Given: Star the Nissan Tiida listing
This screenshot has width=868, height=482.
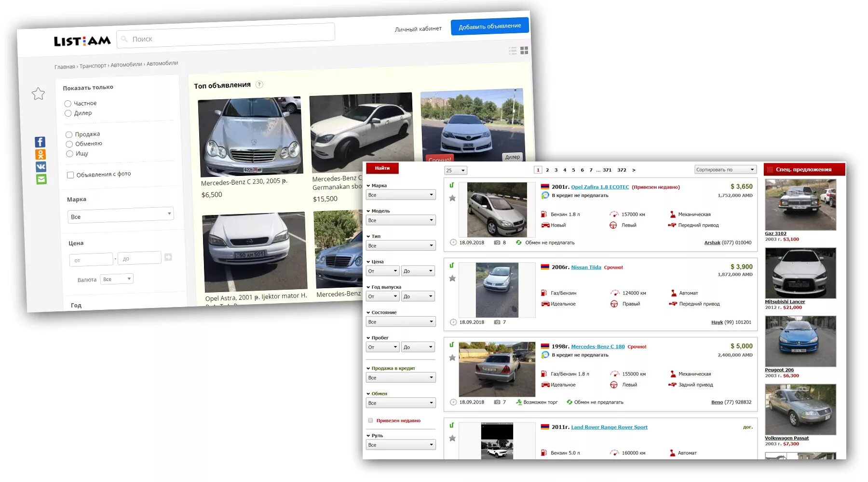Looking at the screenshot, I should (x=452, y=278).
